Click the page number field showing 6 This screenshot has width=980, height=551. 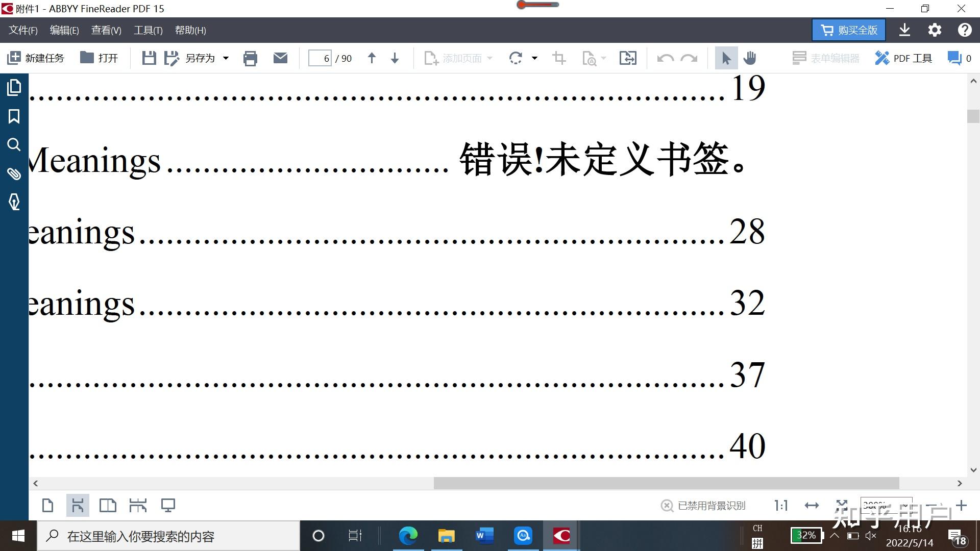[x=320, y=58]
